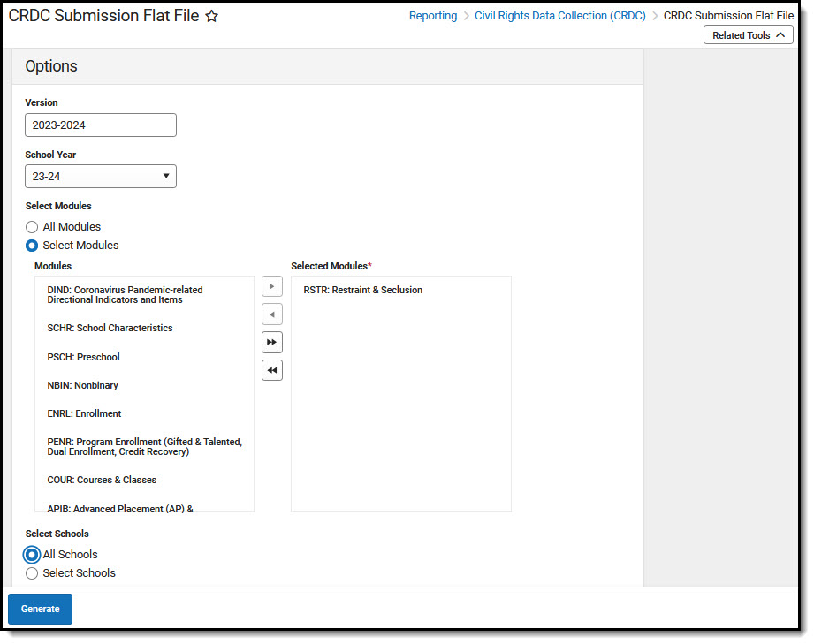Expand the Related Tools menu

748,35
